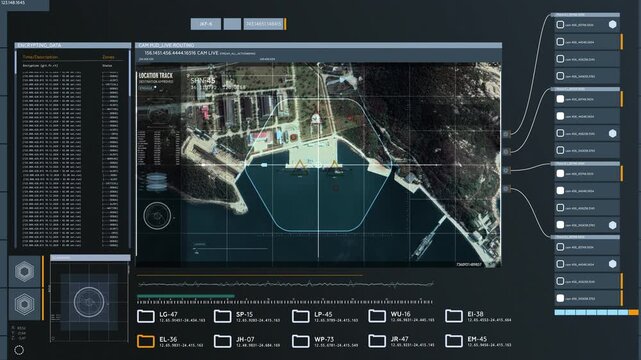The width and height of the screenshot is (641, 360).
Task: Click the "LOCATION TRACK" label on the map
Action: (156, 76)
